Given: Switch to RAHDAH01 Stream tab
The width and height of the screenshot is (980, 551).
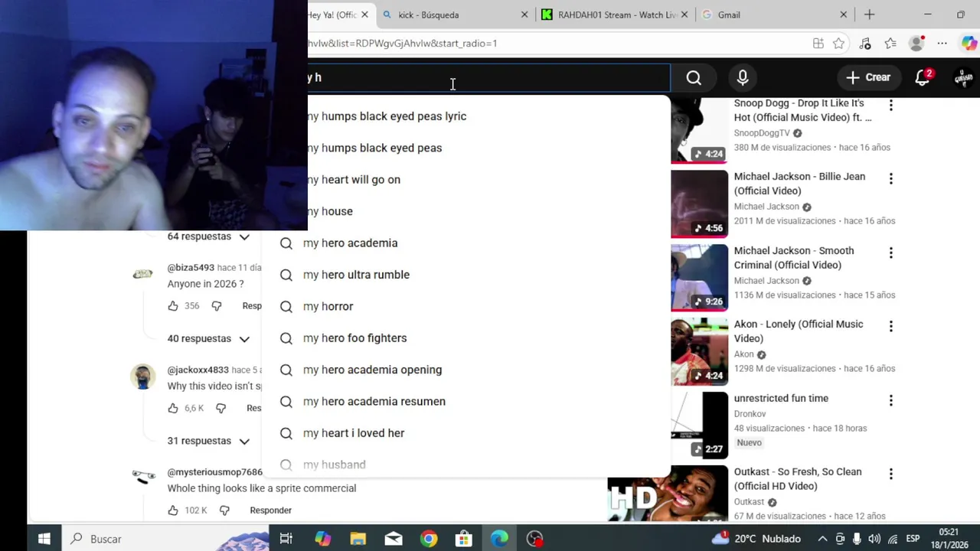Looking at the screenshot, I should point(613,15).
